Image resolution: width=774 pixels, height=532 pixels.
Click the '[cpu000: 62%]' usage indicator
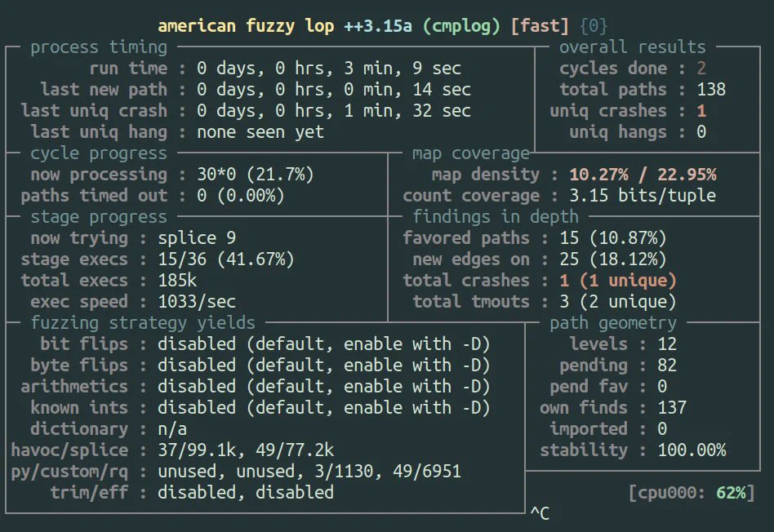tap(692, 493)
